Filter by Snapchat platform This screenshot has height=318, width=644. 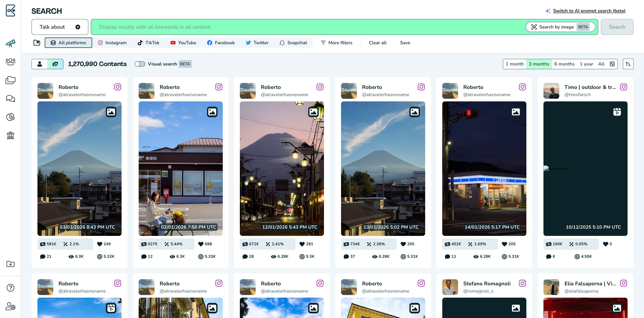click(293, 43)
